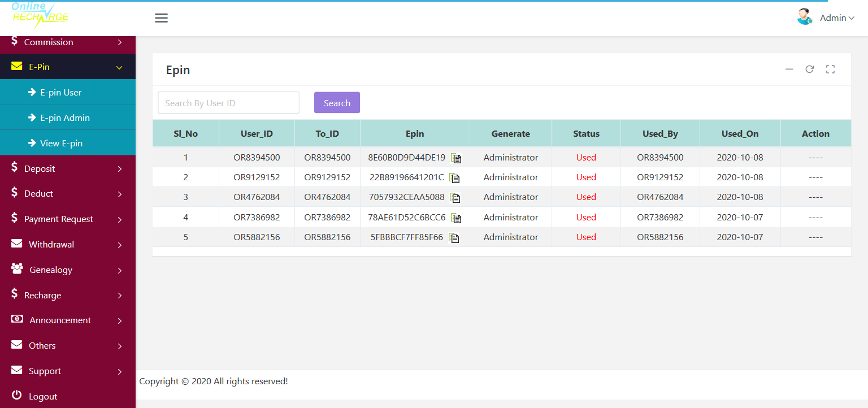Click Administrator cell in row 3
Screen dimensions: 868x408
(511, 197)
